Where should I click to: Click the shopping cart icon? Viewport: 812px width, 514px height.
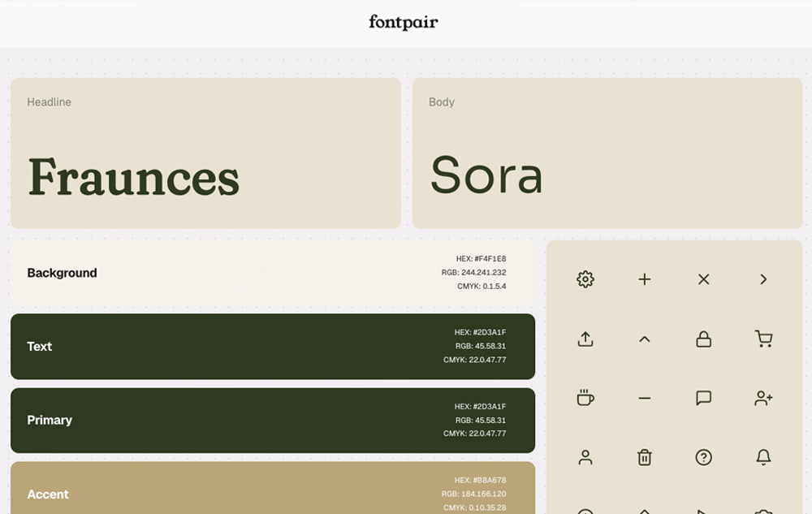coord(764,339)
